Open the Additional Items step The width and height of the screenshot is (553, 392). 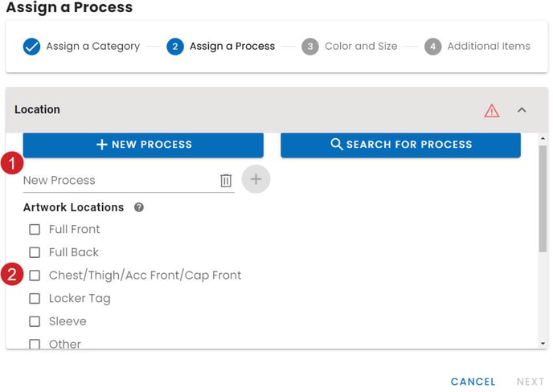coord(488,46)
